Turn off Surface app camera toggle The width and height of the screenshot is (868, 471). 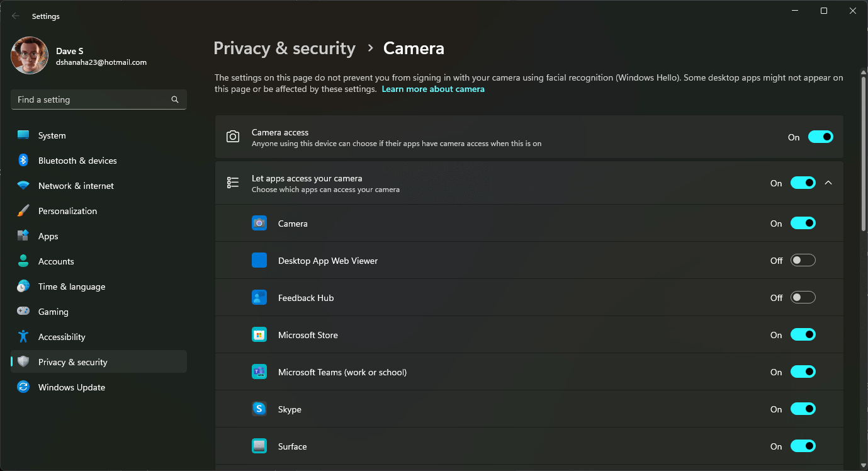pyautogui.click(x=803, y=446)
